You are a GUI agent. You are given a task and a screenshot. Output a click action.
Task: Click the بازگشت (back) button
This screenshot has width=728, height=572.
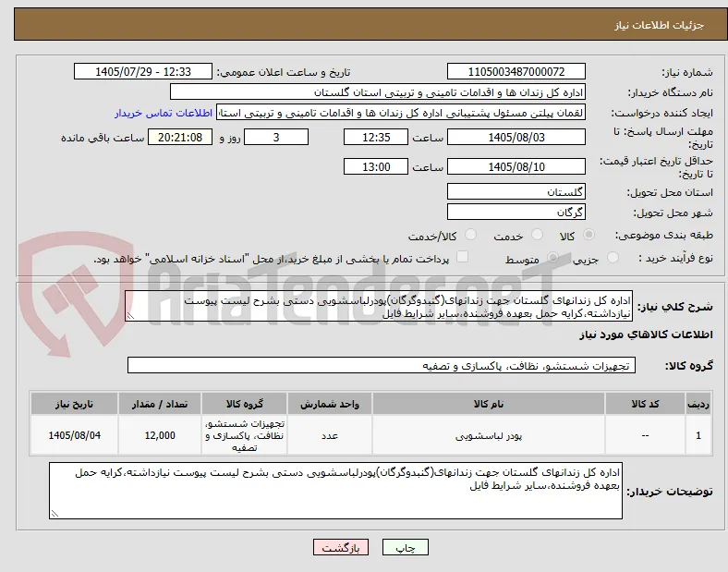click(x=341, y=547)
